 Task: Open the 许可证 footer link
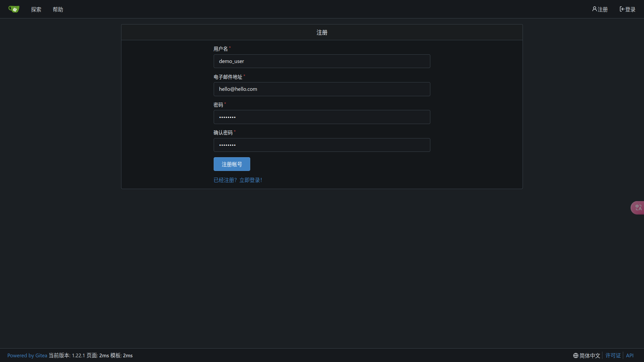click(x=613, y=356)
